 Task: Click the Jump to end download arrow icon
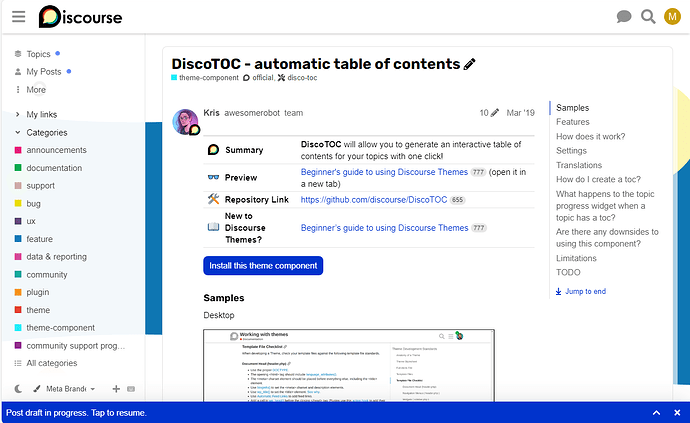tap(558, 291)
